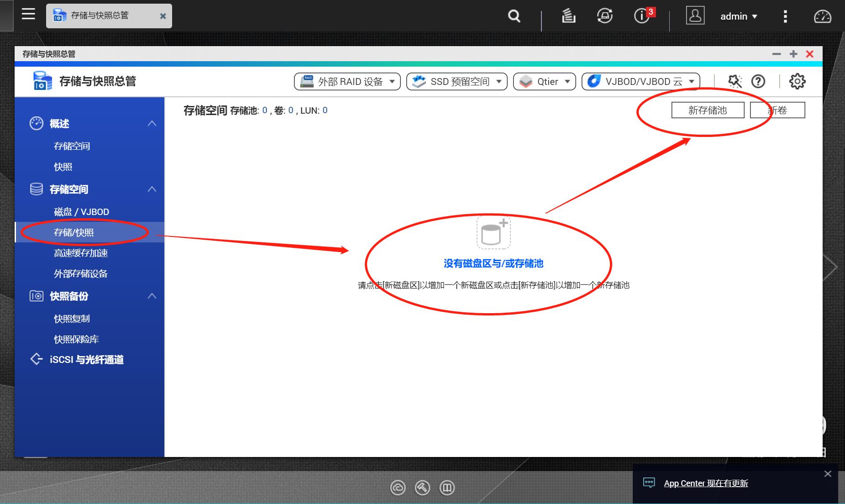The image size is (845, 504).
Task: Click the hammer tools icon at bottom
Action: click(x=422, y=488)
